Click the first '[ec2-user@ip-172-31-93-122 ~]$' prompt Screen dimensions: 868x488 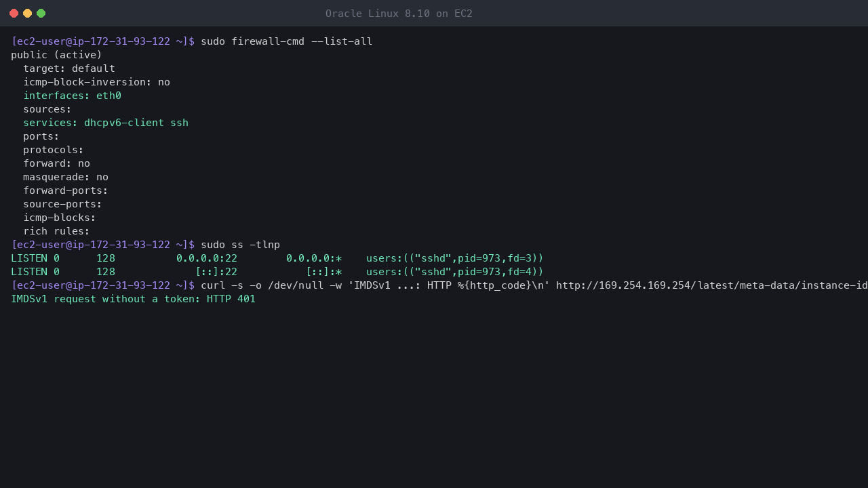point(102,41)
